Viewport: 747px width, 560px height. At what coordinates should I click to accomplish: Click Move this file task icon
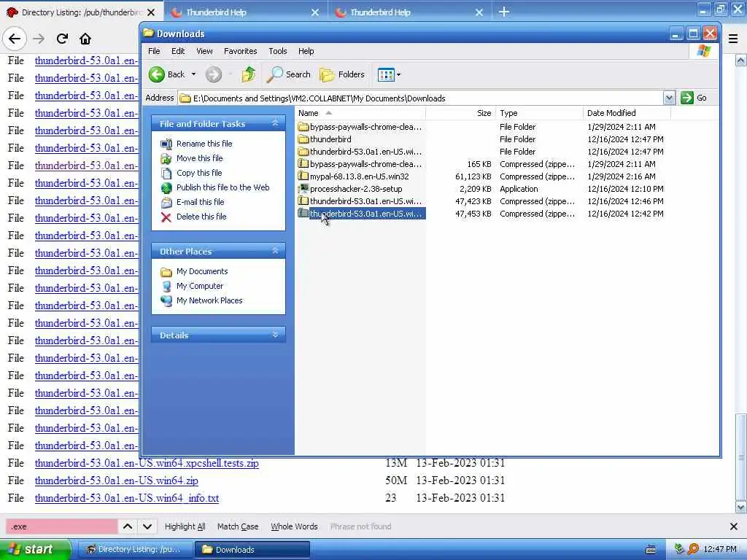coord(166,158)
